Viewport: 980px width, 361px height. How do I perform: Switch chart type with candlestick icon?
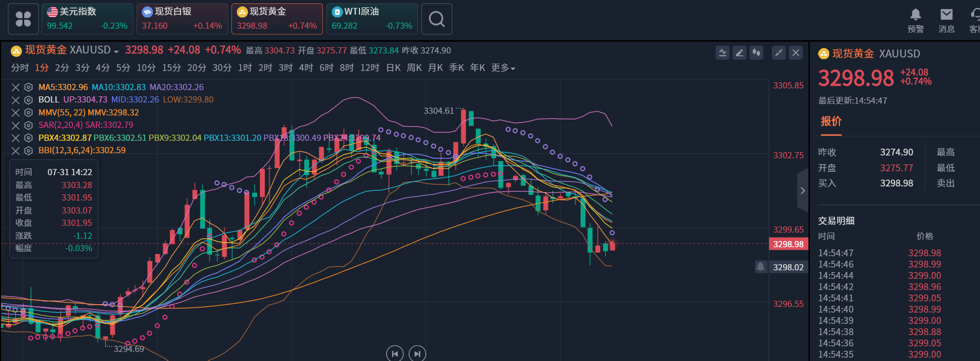(x=757, y=53)
